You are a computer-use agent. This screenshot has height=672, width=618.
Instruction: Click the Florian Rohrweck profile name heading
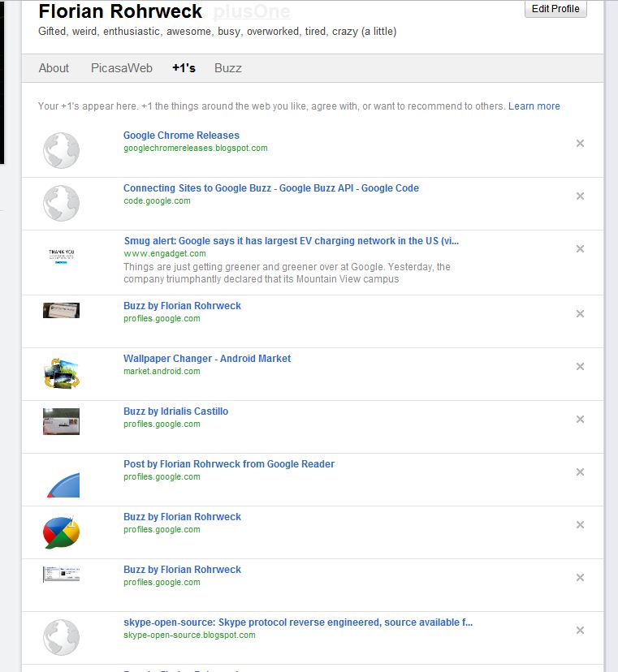[x=120, y=11]
